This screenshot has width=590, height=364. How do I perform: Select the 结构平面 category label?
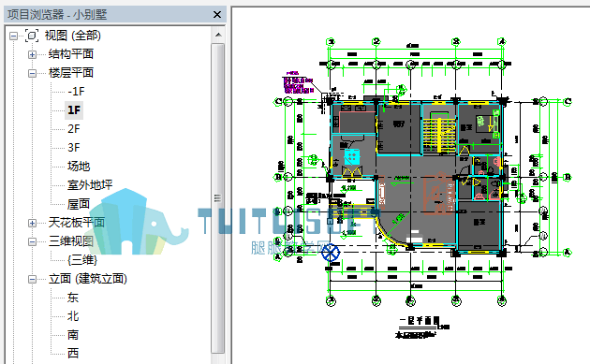(71, 54)
